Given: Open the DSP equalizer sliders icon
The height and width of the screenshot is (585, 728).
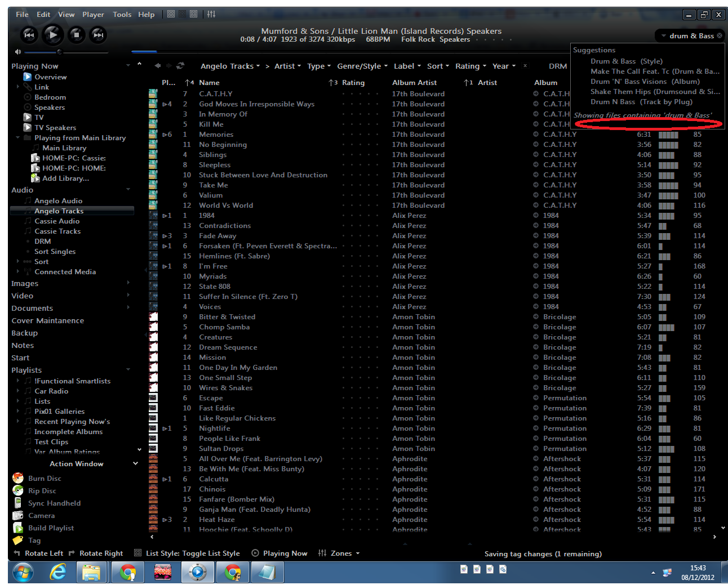Looking at the screenshot, I should click(x=211, y=14).
